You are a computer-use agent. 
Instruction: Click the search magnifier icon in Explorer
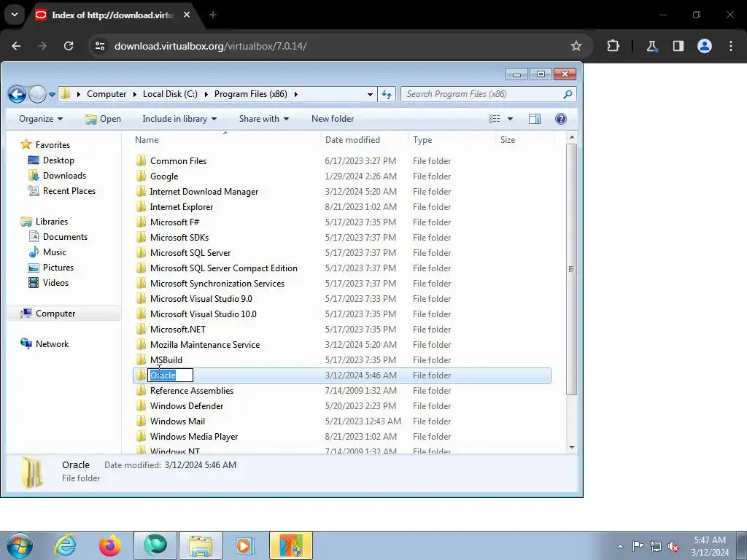tap(568, 94)
